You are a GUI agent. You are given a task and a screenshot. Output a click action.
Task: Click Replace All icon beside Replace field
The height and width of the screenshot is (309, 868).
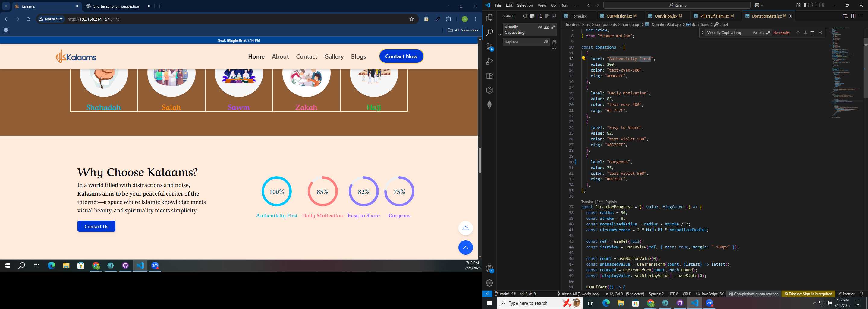click(554, 42)
